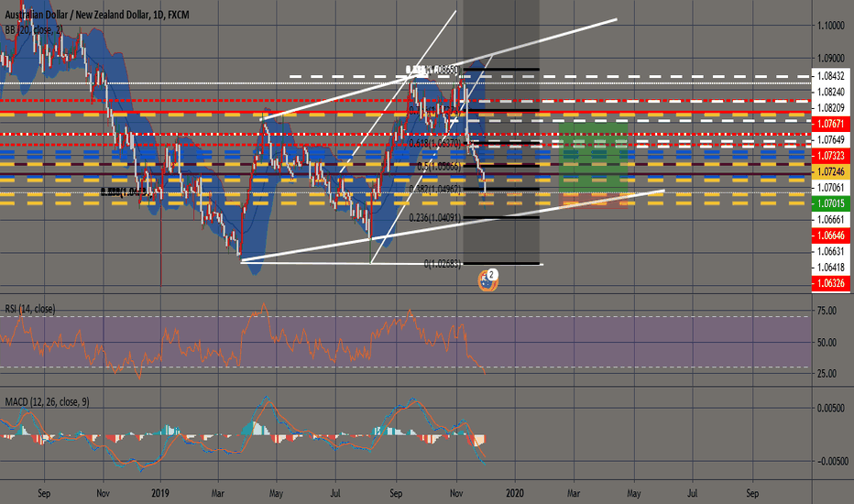The width and height of the screenshot is (854, 504).
Task: Click the economic events icon with badge 2
Action: pos(489,279)
